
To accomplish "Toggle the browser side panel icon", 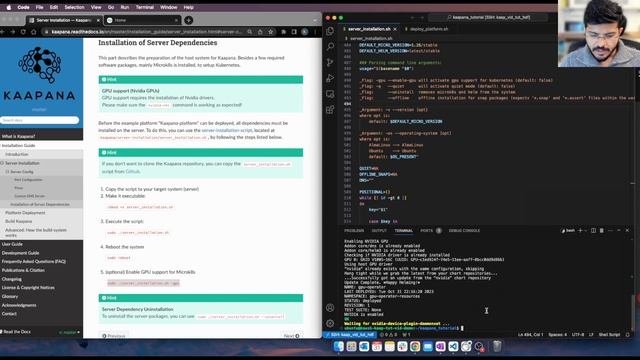I will (294, 32).
